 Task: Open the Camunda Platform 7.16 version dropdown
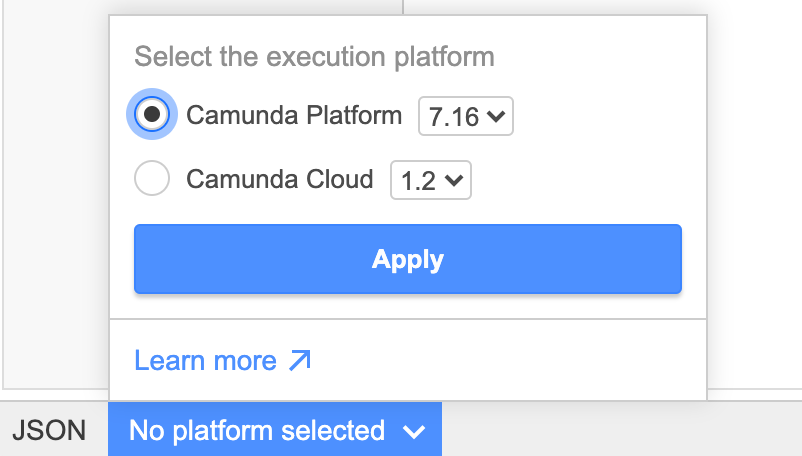coord(465,116)
